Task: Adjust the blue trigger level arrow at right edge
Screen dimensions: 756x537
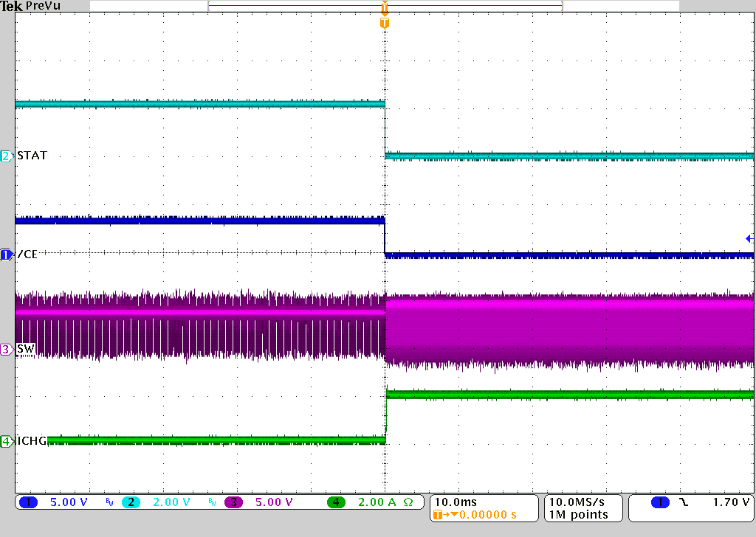Action: pos(749,238)
